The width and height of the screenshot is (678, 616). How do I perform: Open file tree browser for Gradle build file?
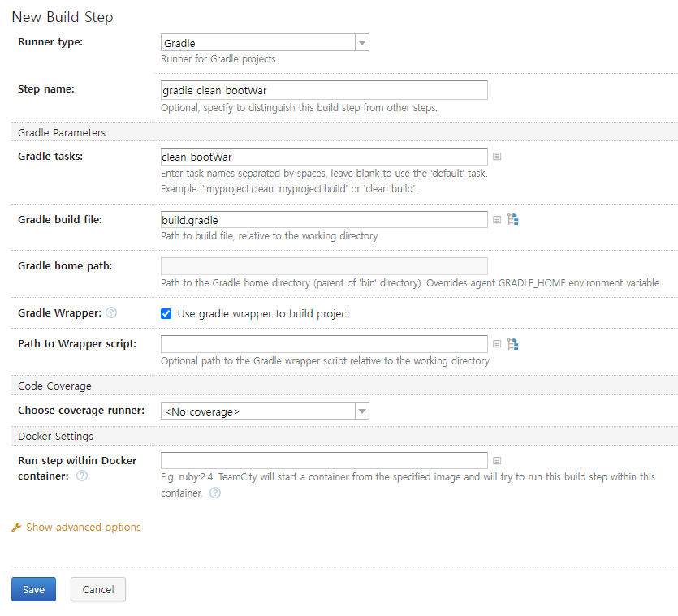coord(513,219)
